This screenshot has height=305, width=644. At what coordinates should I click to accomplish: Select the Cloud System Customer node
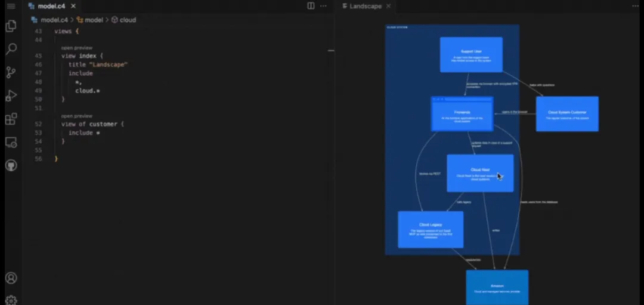567,114
